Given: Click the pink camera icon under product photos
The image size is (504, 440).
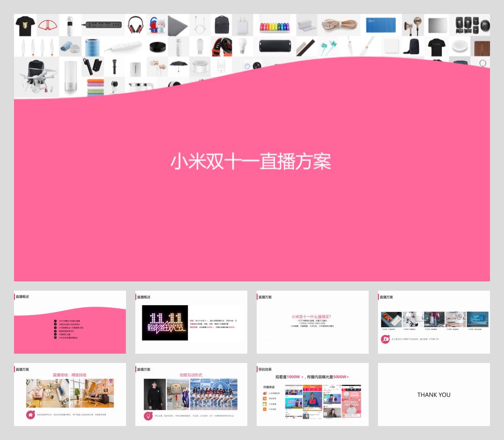Looking at the screenshot, I should 385,339.
